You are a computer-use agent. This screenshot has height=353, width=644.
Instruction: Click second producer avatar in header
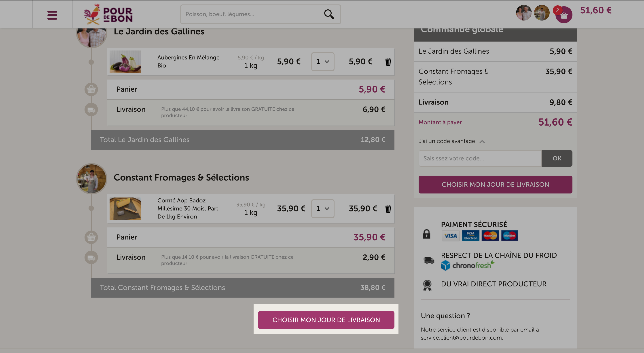coord(542,13)
